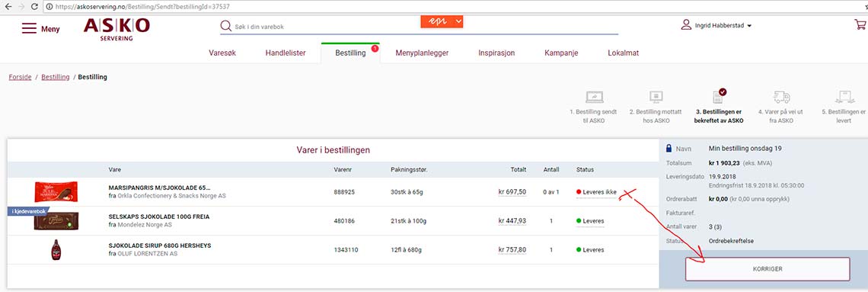868x292 pixels.
Task: Click total sum kr 1 903,23
Action: tap(724, 163)
